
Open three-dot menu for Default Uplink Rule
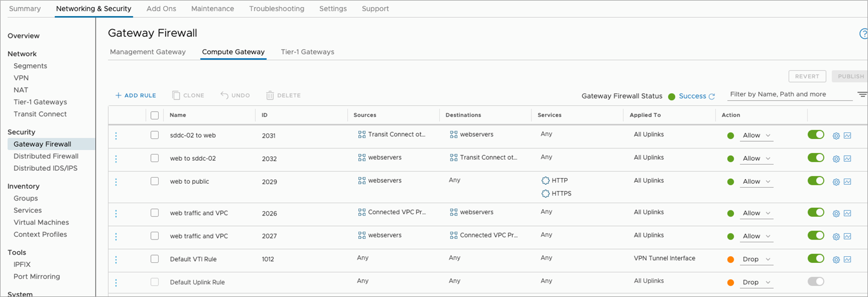click(116, 282)
